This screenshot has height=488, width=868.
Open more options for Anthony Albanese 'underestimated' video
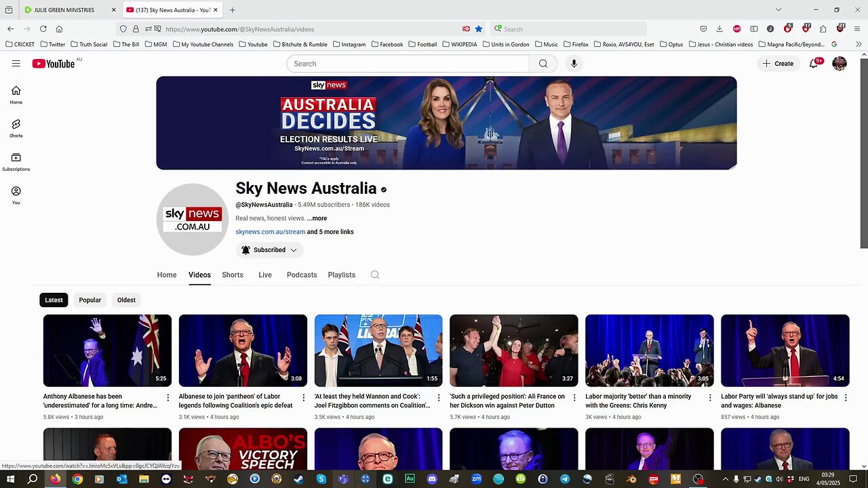pos(168,398)
